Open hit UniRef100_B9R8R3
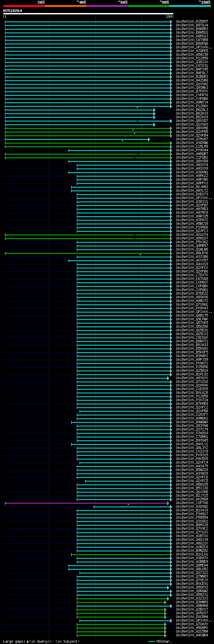214x644 pixels. 192,29
